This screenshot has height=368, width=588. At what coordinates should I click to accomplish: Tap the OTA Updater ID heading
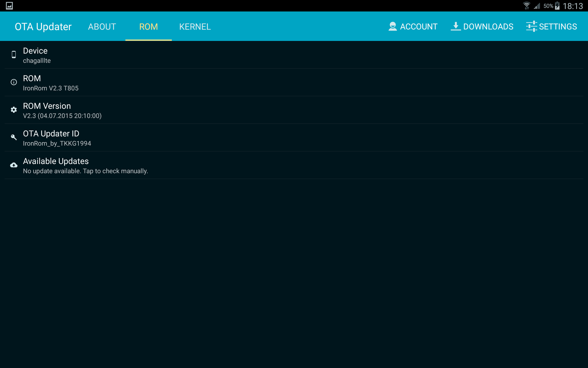click(x=51, y=134)
